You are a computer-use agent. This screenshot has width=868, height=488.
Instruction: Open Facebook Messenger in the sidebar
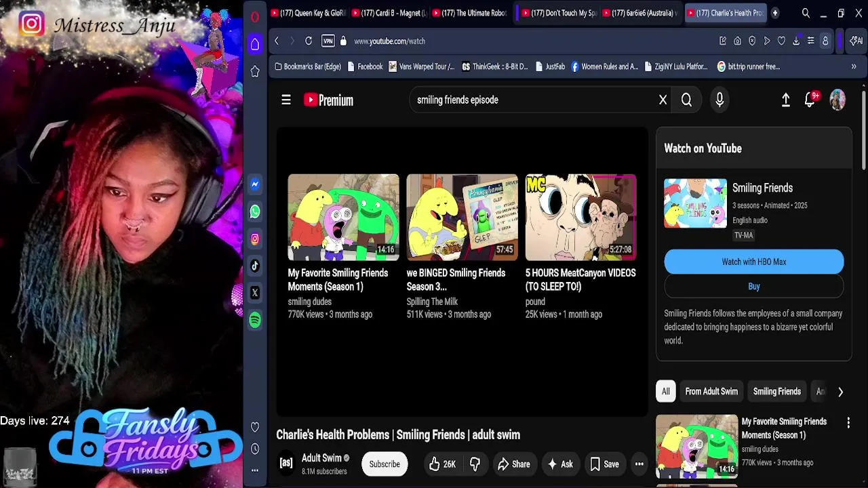pos(255,184)
